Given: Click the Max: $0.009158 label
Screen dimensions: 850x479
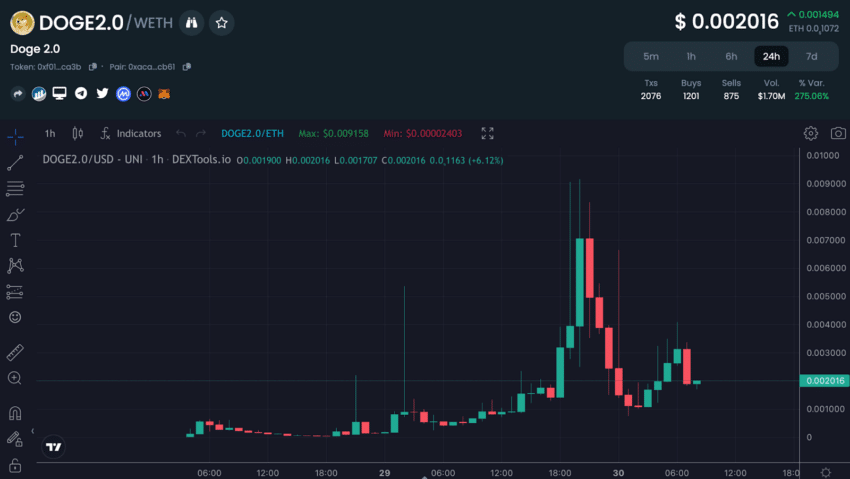Looking at the screenshot, I should tap(333, 133).
